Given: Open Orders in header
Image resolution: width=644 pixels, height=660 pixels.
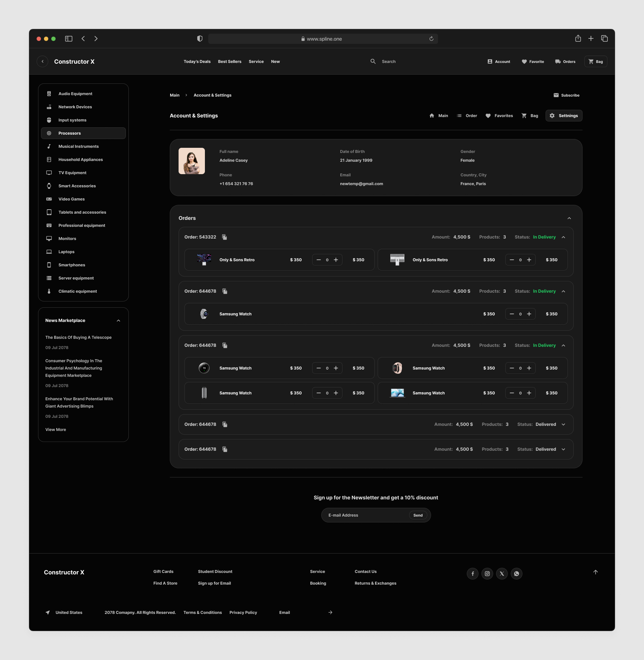Looking at the screenshot, I should coord(565,61).
